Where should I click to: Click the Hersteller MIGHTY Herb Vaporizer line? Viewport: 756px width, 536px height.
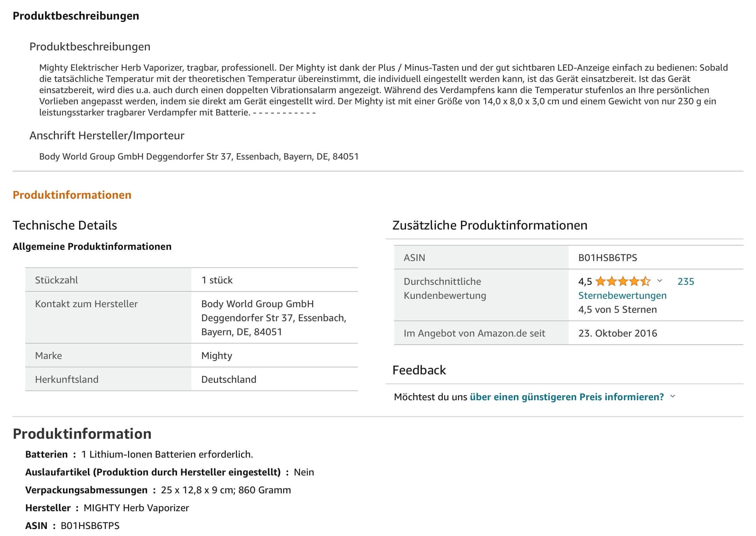[x=107, y=508]
